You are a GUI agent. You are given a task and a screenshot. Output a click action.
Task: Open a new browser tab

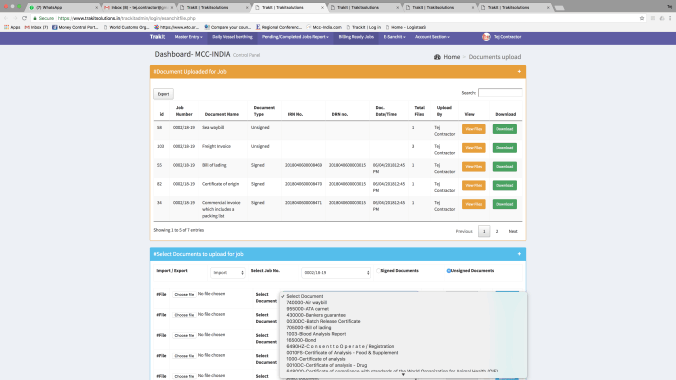click(559, 8)
